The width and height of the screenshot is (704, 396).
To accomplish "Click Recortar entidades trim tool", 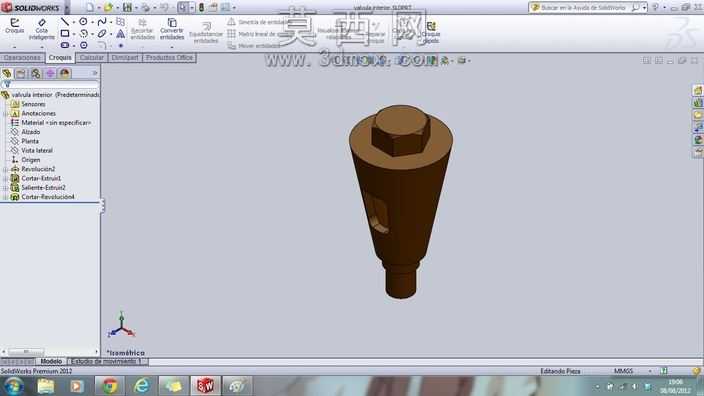I will coord(142,29).
